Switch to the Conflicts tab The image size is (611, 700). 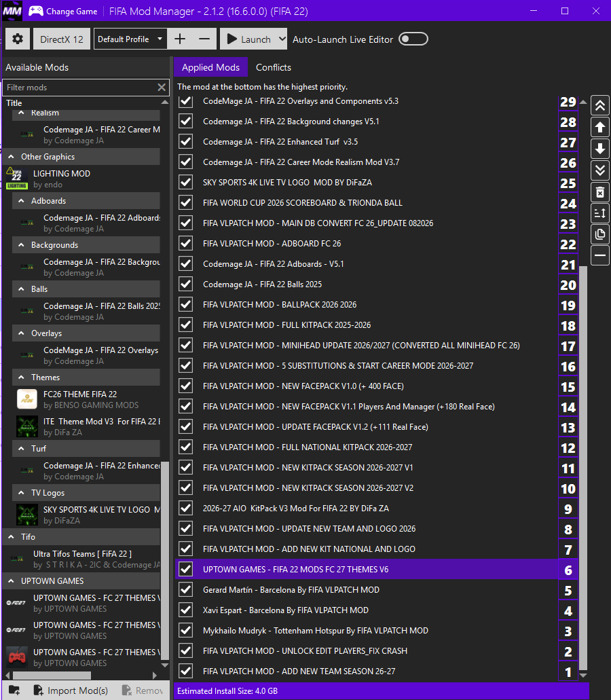pyautogui.click(x=274, y=67)
